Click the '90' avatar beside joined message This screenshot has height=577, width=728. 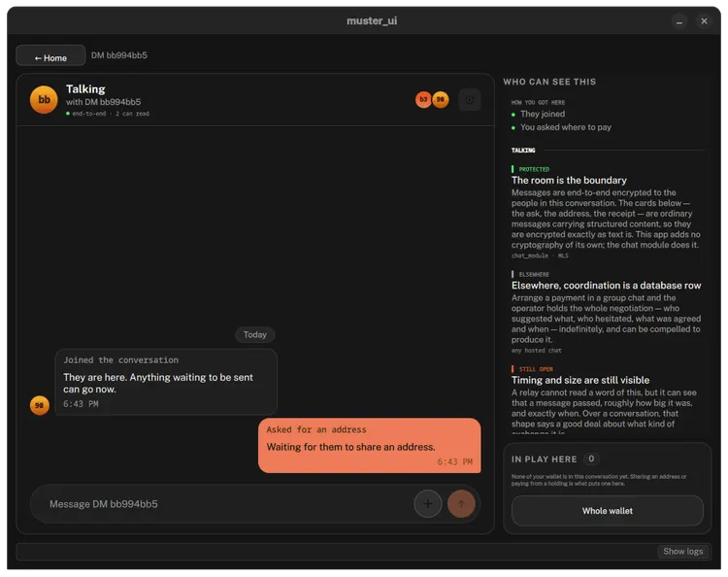40,405
